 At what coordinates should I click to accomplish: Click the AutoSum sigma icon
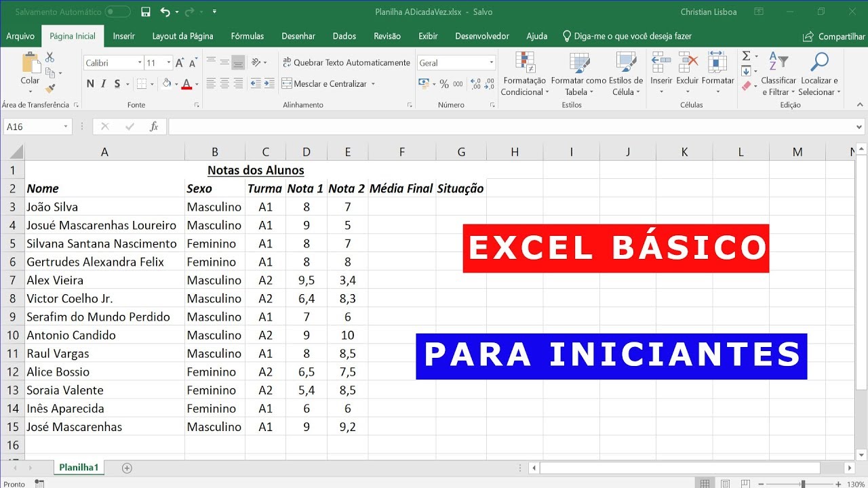coord(746,56)
